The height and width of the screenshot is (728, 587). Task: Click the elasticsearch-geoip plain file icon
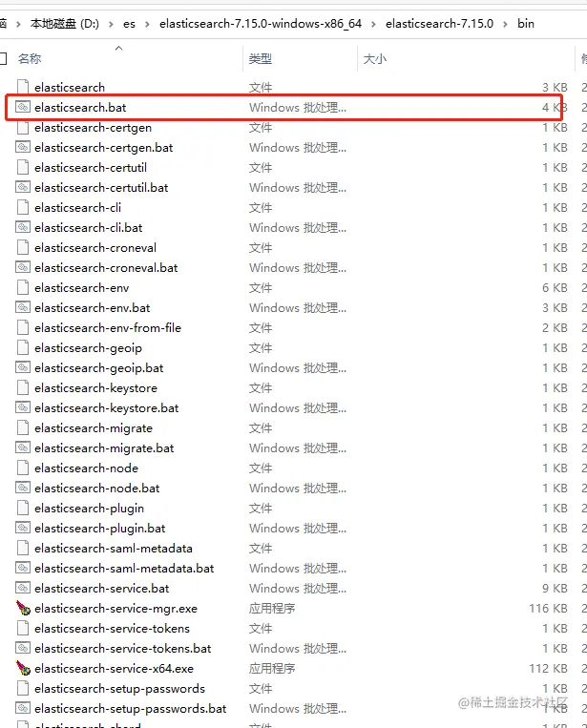pyautogui.click(x=23, y=347)
